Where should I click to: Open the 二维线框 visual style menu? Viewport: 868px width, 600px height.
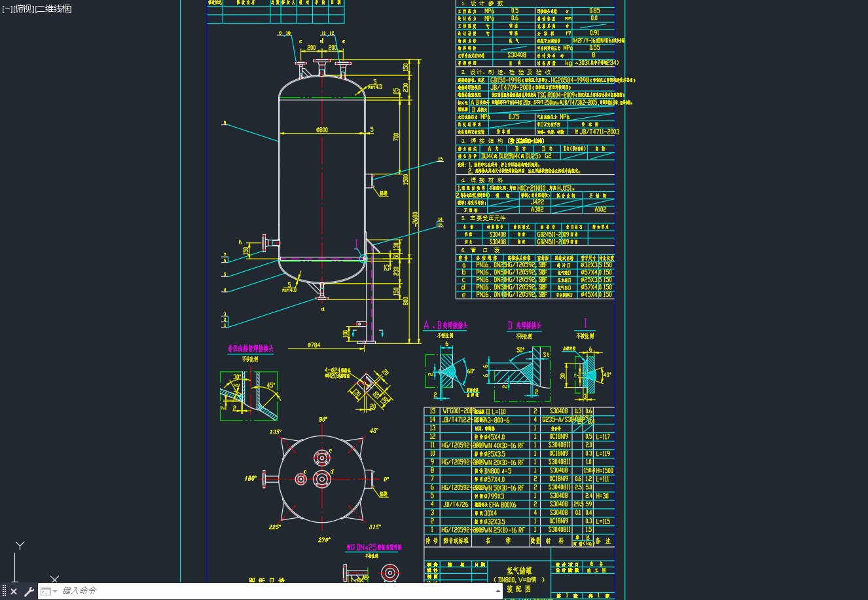[x=53, y=9]
